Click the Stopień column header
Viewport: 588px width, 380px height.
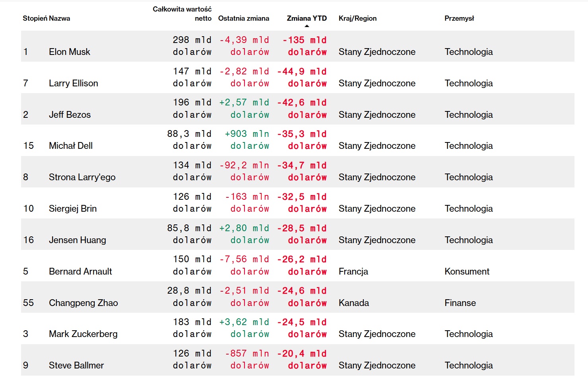point(35,18)
